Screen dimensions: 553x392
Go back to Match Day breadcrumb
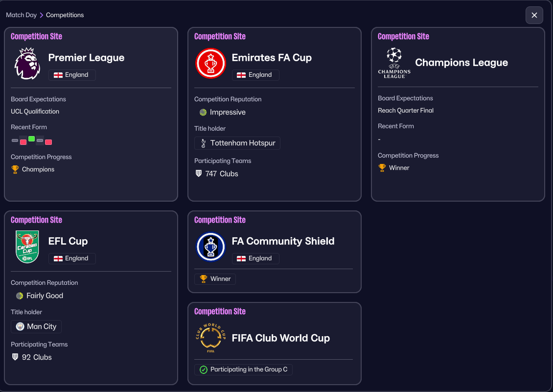point(21,15)
